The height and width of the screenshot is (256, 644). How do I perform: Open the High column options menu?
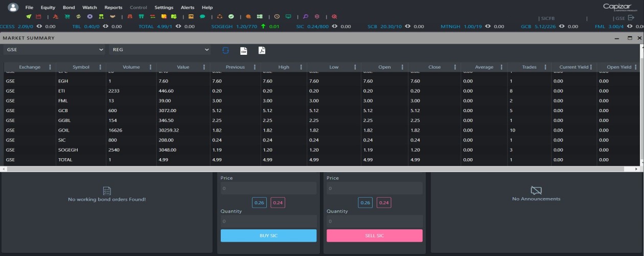(x=301, y=67)
